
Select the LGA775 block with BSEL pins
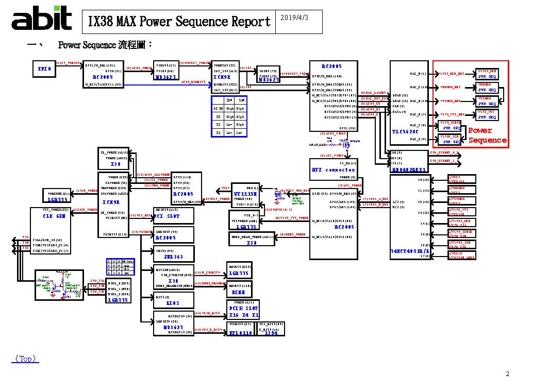tap(119, 291)
